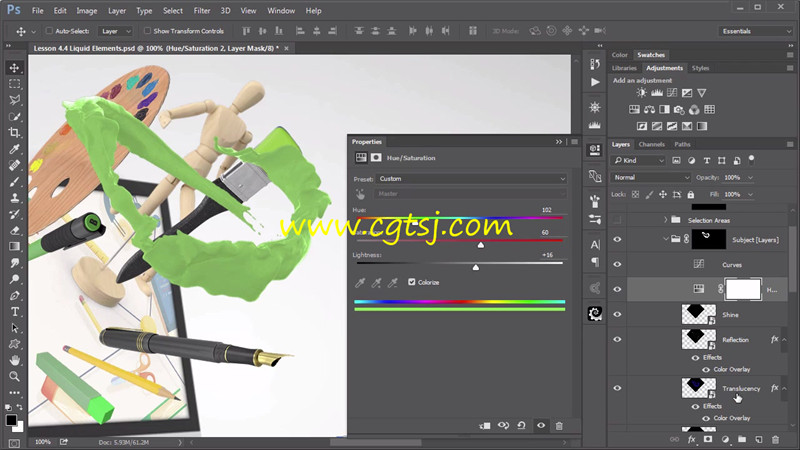This screenshot has height=450, width=800.
Task: Click the Saturation slider handle
Action: [x=481, y=245]
